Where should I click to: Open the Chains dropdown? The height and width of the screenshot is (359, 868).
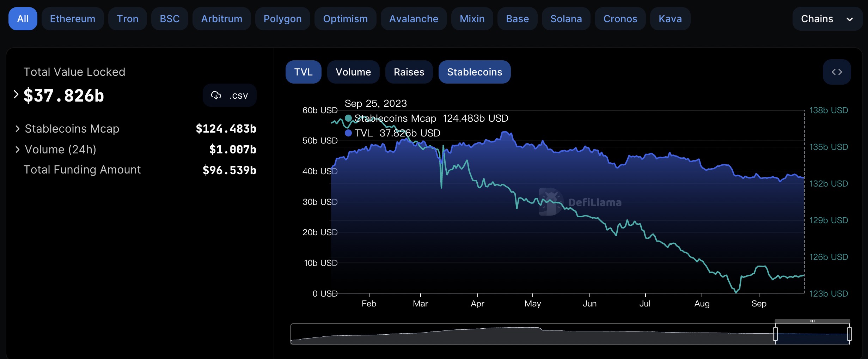click(x=827, y=19)
